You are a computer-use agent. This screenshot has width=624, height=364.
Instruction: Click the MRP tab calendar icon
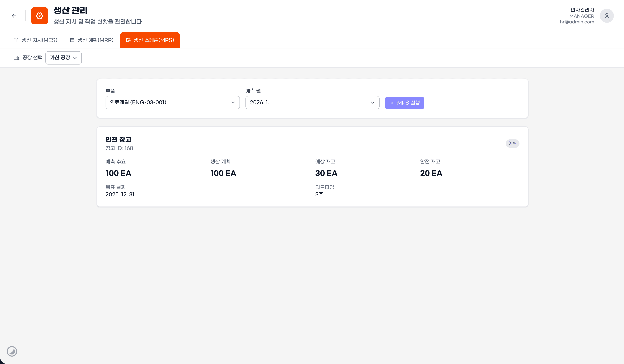coord(72,40)
